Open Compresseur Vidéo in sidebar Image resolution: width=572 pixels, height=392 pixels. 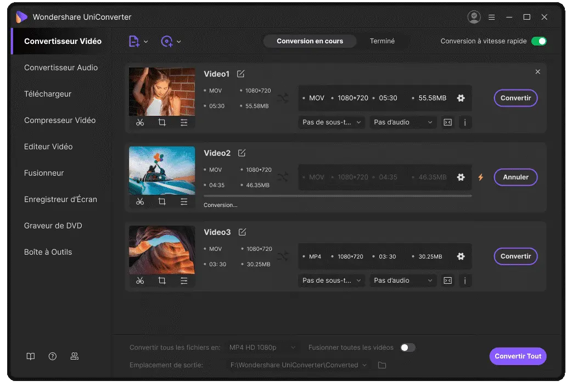60,120
